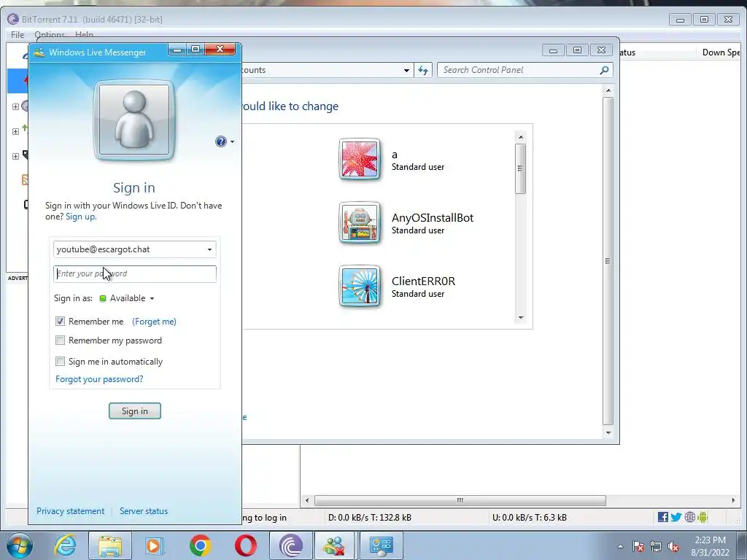Open BitTorrent Help menu
This screenshot has height=560, width=747.
[84, 34]
